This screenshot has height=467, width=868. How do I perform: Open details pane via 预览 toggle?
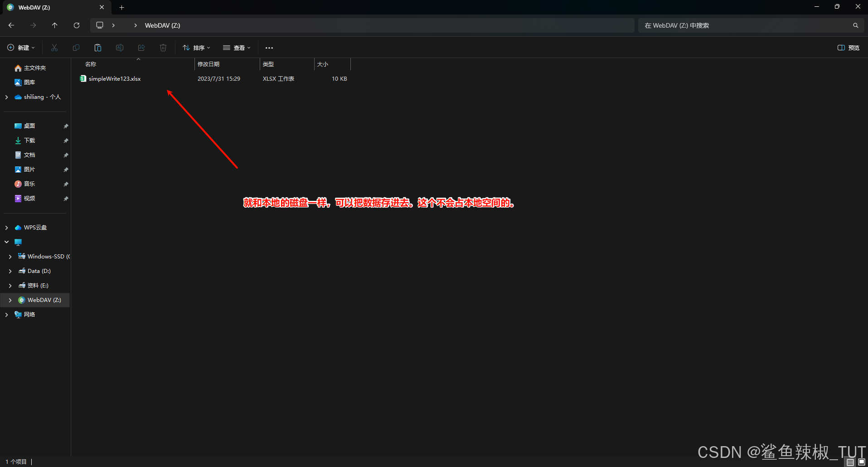849,48
